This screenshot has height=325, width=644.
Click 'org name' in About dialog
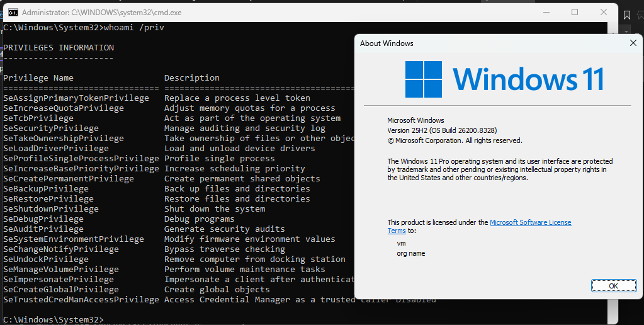point(410,253)
